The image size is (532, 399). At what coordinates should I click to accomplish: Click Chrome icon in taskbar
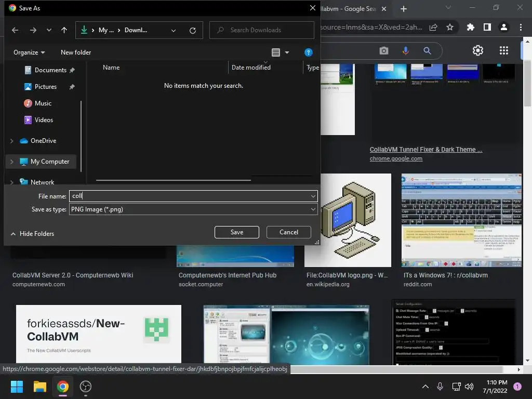tap(63, 387)
